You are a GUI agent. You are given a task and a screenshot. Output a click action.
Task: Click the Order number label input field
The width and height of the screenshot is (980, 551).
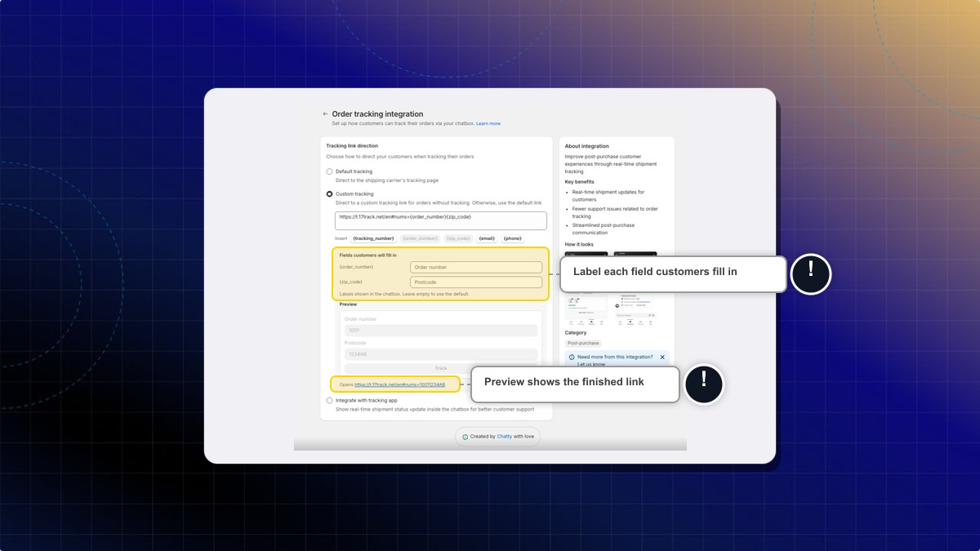[476, 267]
